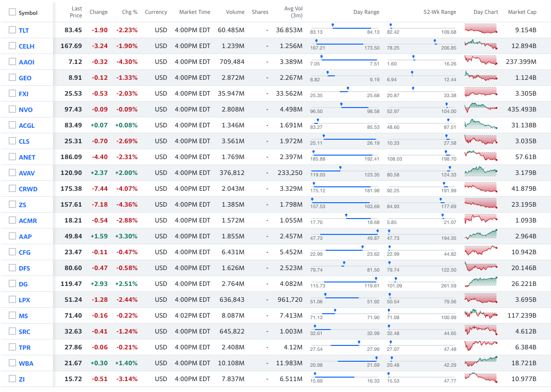551x392 pixels.
Task: Click the -7.44 change value
Action: point(100,189)
